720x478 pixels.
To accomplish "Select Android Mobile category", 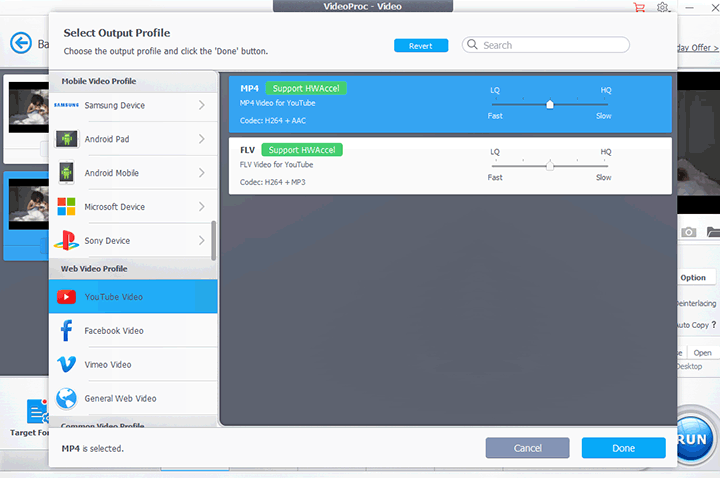I will click(133, 173).
